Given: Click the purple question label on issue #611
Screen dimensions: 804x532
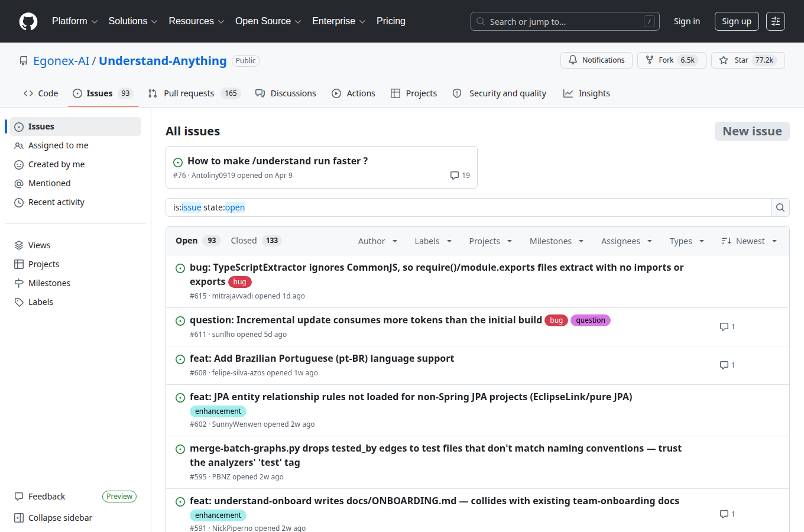Looking at the screenshot, I should [591, 320].
